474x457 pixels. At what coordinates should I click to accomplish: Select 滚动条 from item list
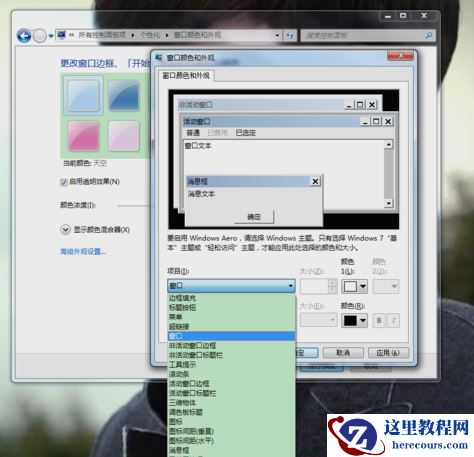(x=231, y=374)
